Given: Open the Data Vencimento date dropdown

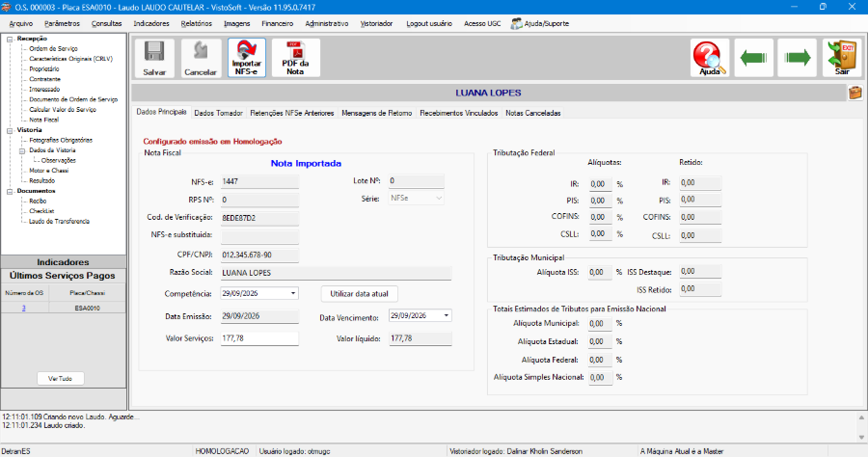Looking at the screenshot, I should pyautogui.click(x=447, y=315).
